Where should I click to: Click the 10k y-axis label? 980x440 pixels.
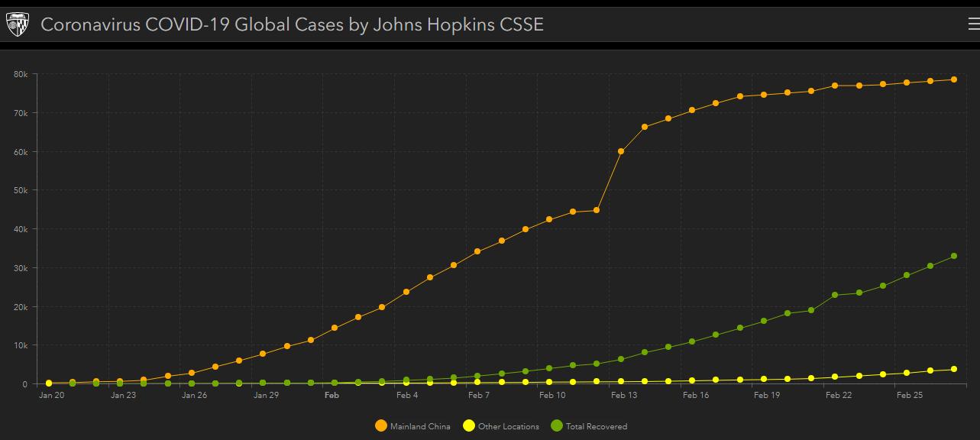[21, 345]
